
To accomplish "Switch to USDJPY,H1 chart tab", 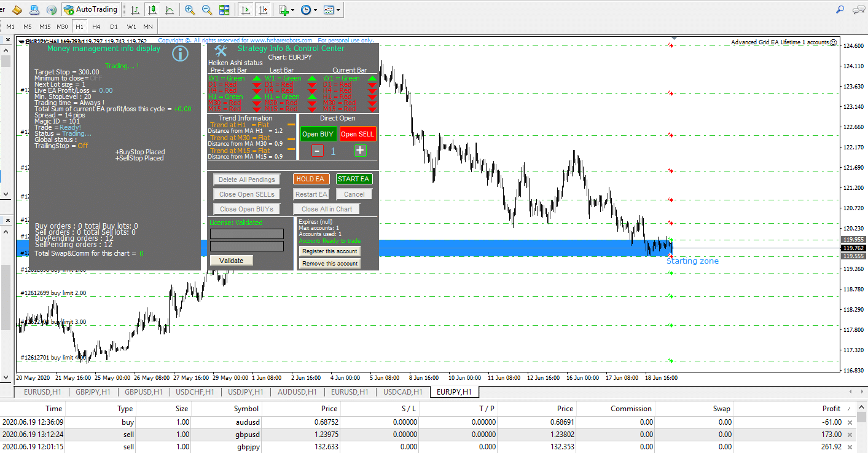I will pyautogui.click(x=246, y=392).
